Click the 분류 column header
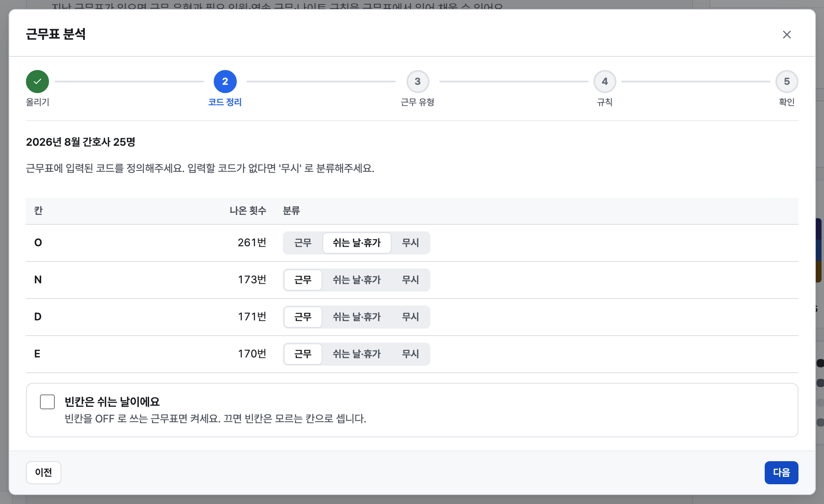The image size is (824, 504). tap(291, 211)
